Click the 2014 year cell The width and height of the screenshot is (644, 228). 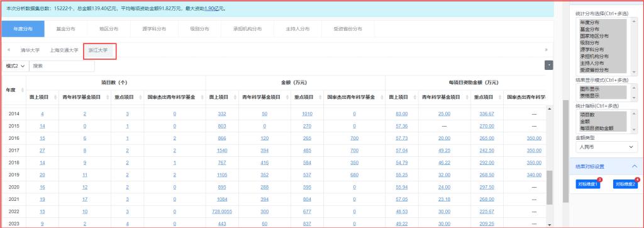(14, 114)
